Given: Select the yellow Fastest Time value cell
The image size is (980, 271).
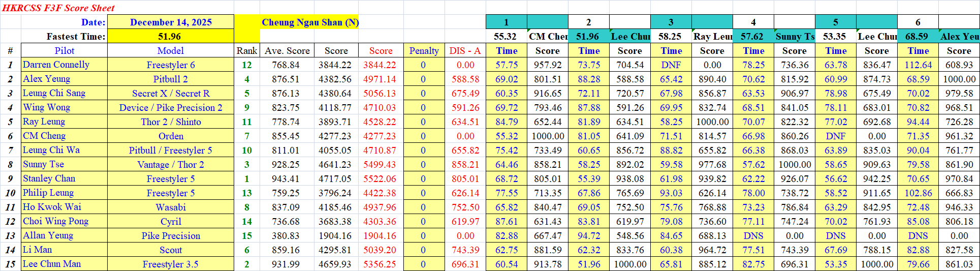Looking at the screenshot, I should pos(170,36).
